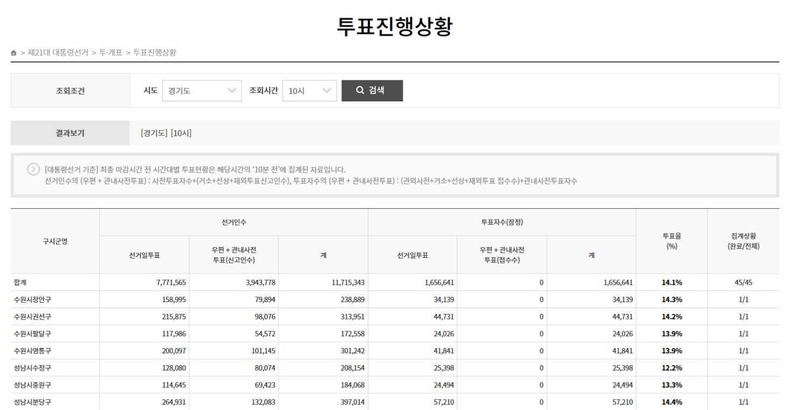Screen dimensions: 790x410
Task: Click the 54,572 cell in 수원시팔달구 row
Action: (x=265, y=334)
